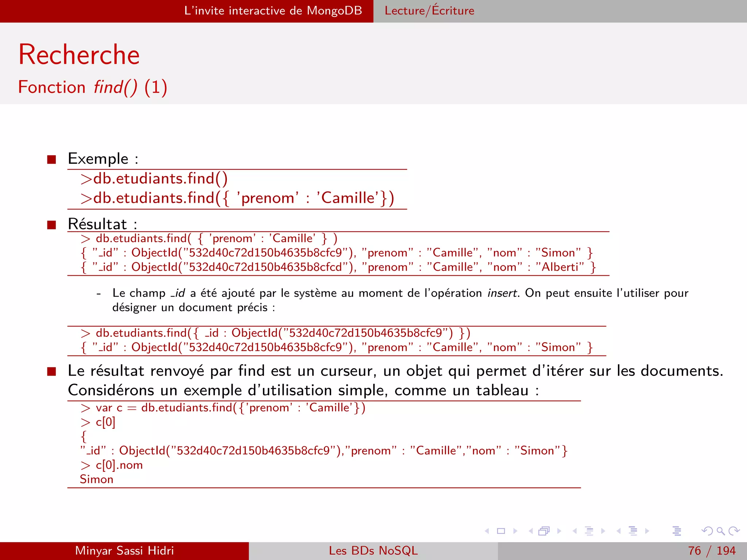Go to next subsection arrow
Screen dimensions: 747x560
click(603, 531)
